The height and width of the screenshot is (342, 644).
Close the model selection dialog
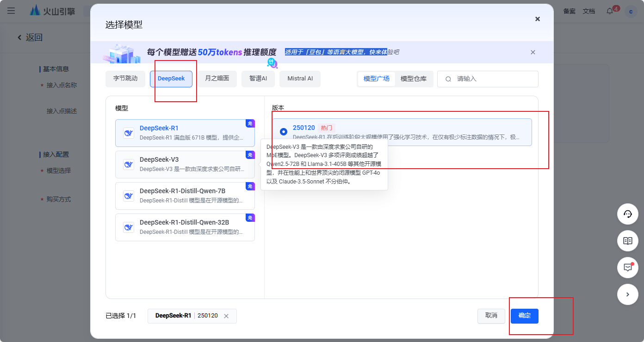(538, 19)
